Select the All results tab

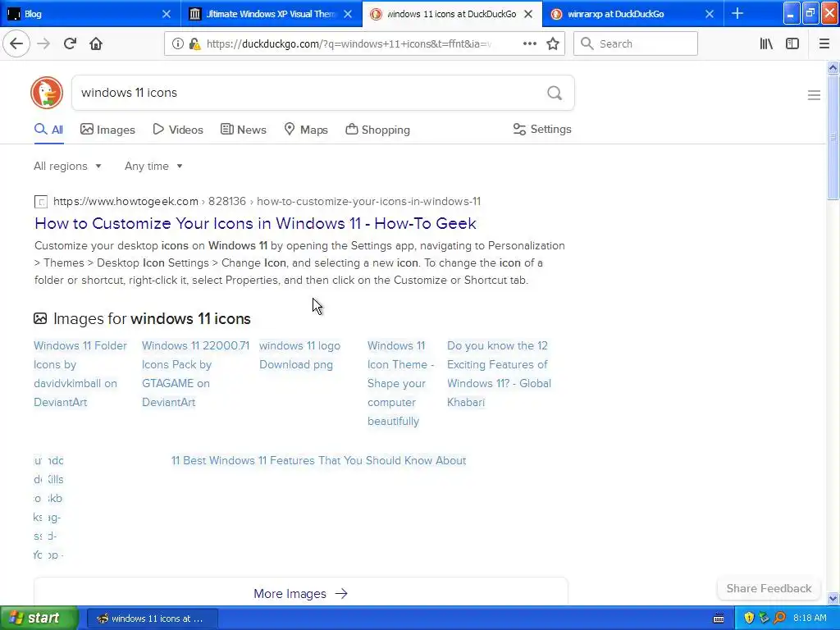(48, 130)
